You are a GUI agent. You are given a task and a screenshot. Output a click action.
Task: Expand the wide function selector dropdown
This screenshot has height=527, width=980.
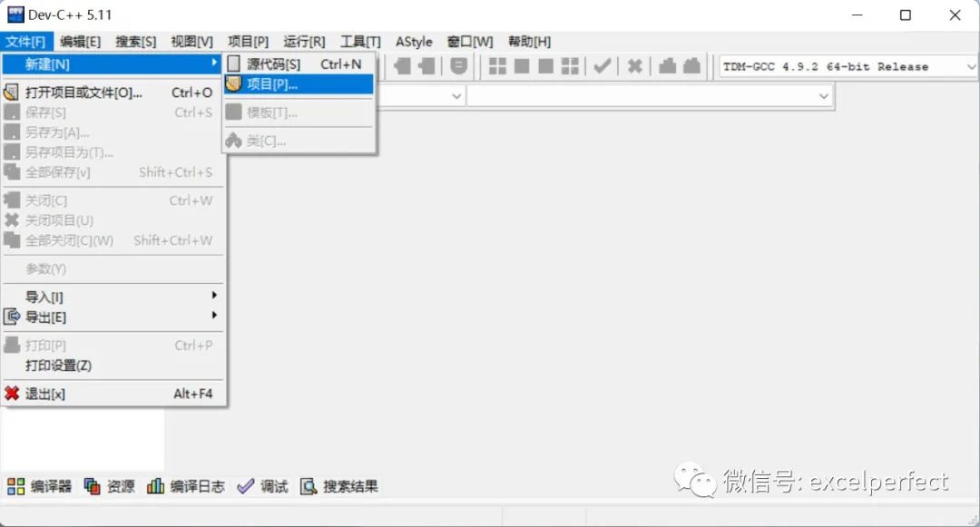pyautogui.click(x=823, y=96)
